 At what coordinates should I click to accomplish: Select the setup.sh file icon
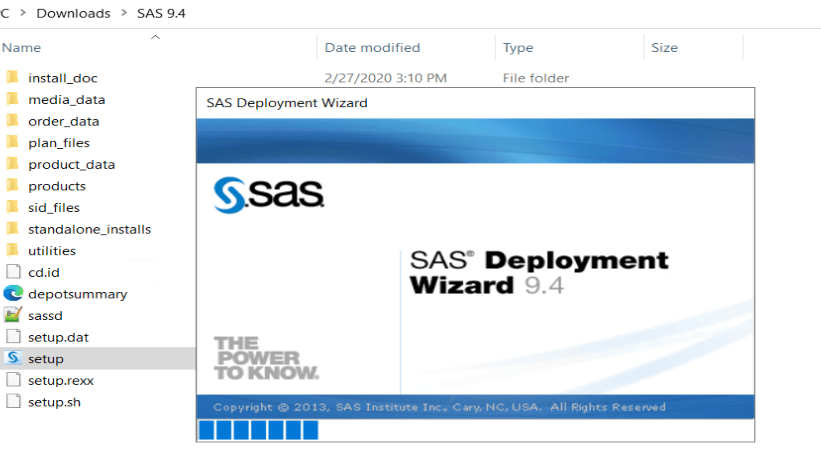tap(13, 401)
